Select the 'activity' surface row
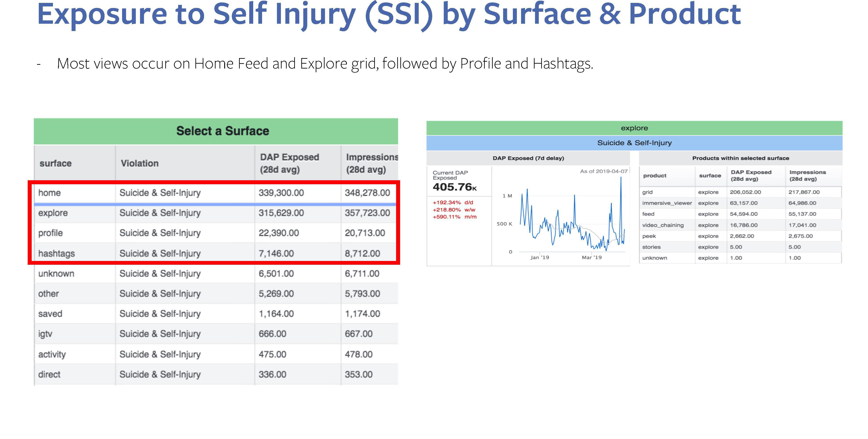 tap(216, 354)
